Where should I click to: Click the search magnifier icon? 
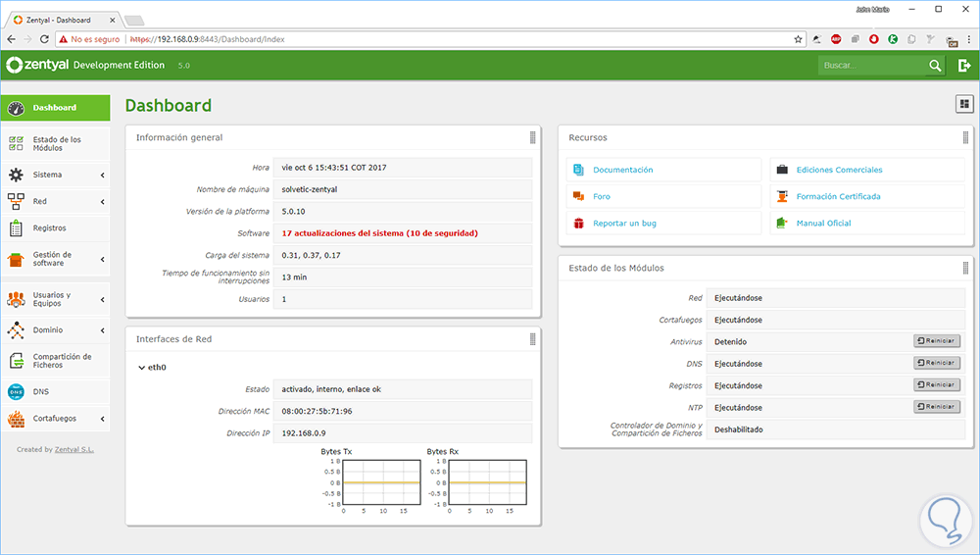click(x=935, y=65)
